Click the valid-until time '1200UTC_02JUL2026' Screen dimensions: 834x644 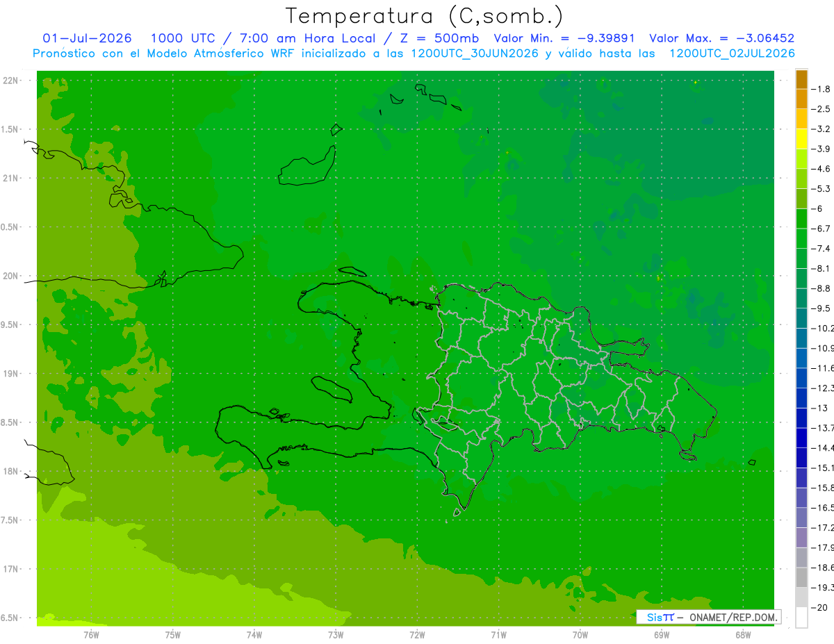(732, 53)
